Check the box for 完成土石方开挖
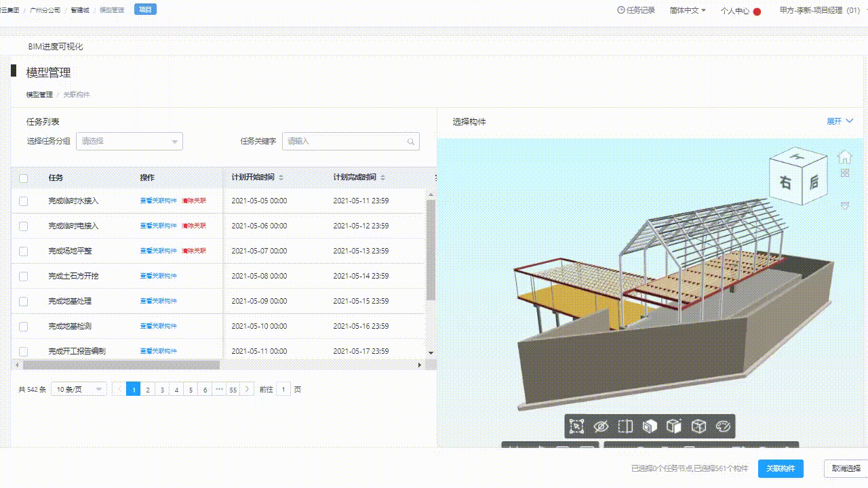Viewport: 868px width, 488px height. (24, 277)
